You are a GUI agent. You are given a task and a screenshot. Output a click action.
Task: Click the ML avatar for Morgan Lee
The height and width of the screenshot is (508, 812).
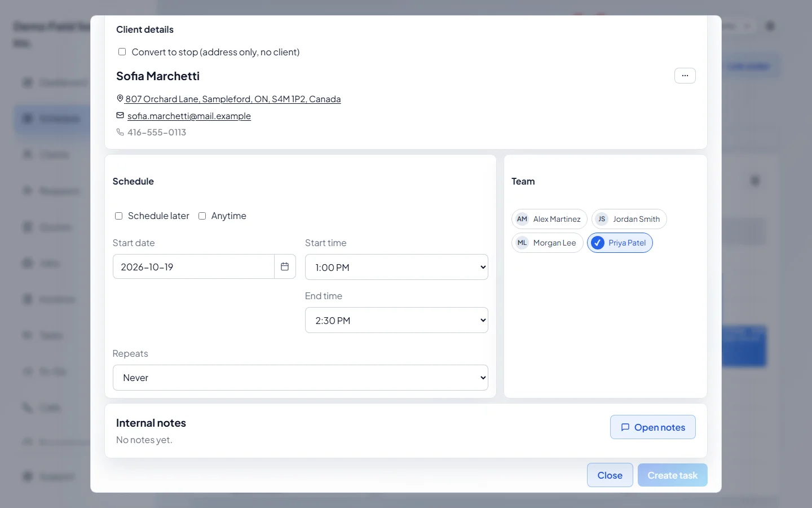[522, 243]
